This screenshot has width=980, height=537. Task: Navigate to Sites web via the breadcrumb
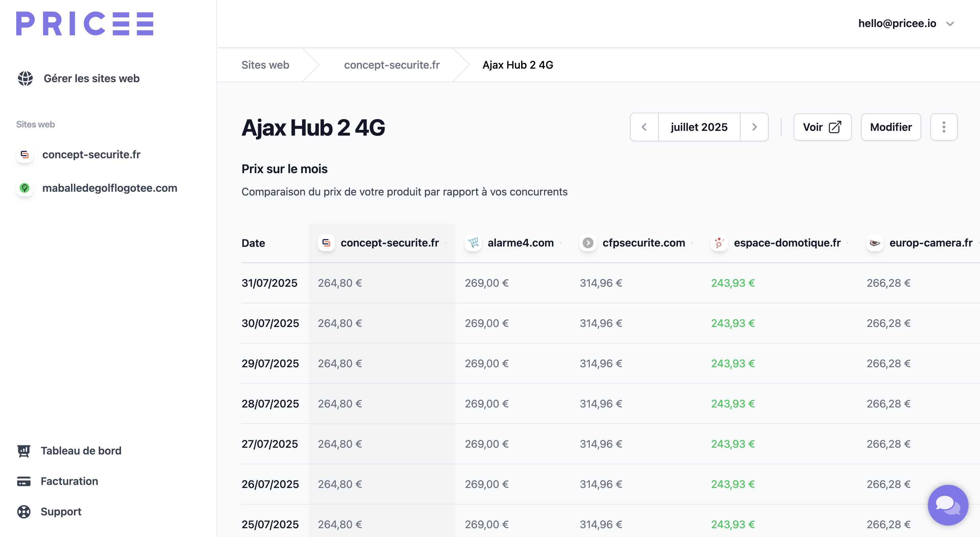265,65
